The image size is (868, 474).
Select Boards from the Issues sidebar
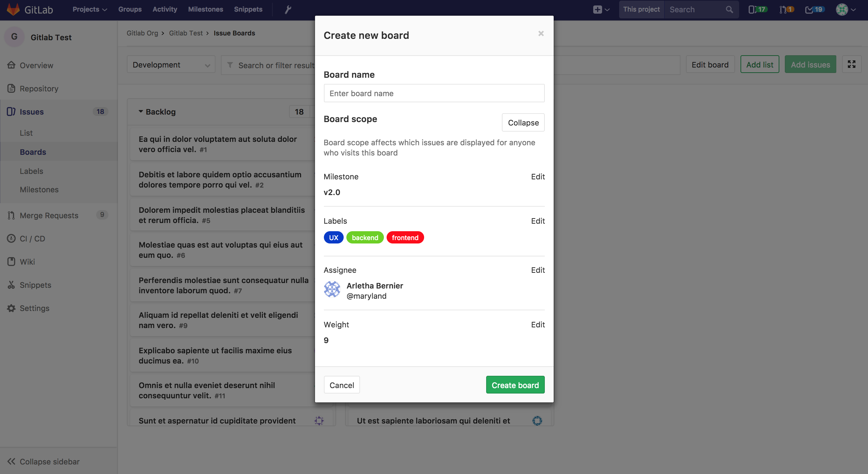33,151
